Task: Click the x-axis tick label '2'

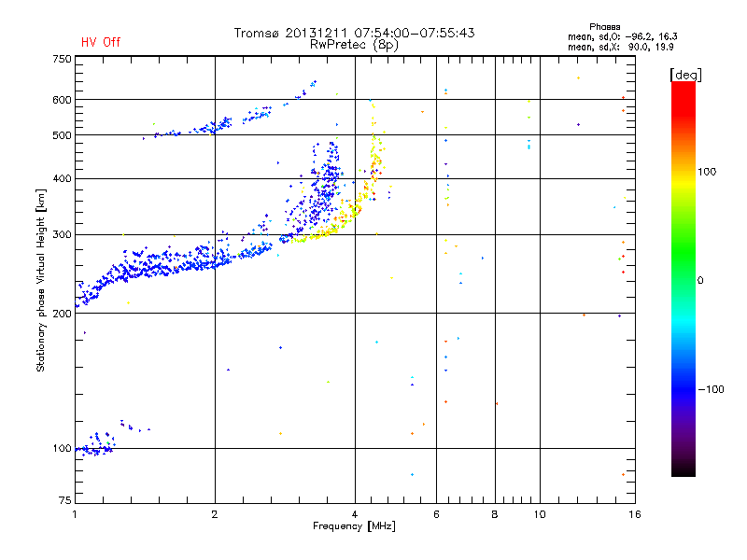Action: (x=215, y=514)
